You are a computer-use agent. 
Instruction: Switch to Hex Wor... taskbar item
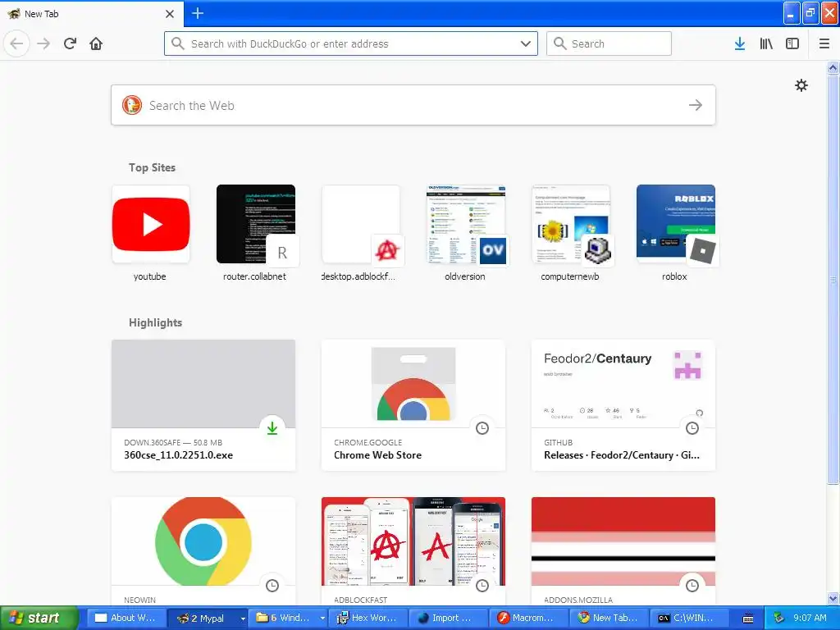pyautogui.click(x=367, y=619)
